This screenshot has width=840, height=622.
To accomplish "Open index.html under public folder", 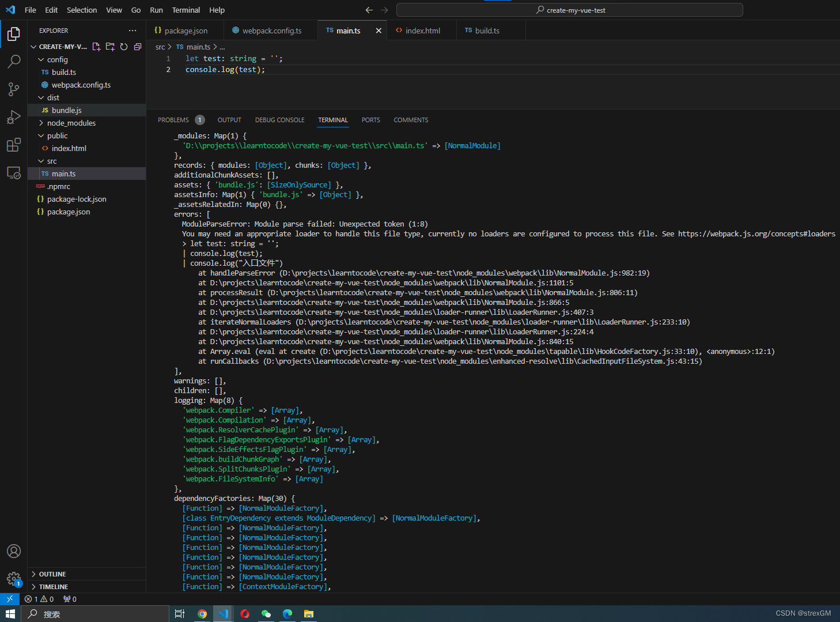I will pyautogui.click(x=86, y=148).
